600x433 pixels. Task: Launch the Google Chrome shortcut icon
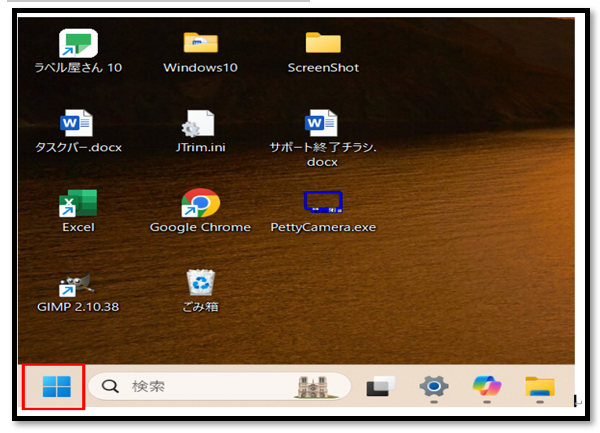(201, 203)
